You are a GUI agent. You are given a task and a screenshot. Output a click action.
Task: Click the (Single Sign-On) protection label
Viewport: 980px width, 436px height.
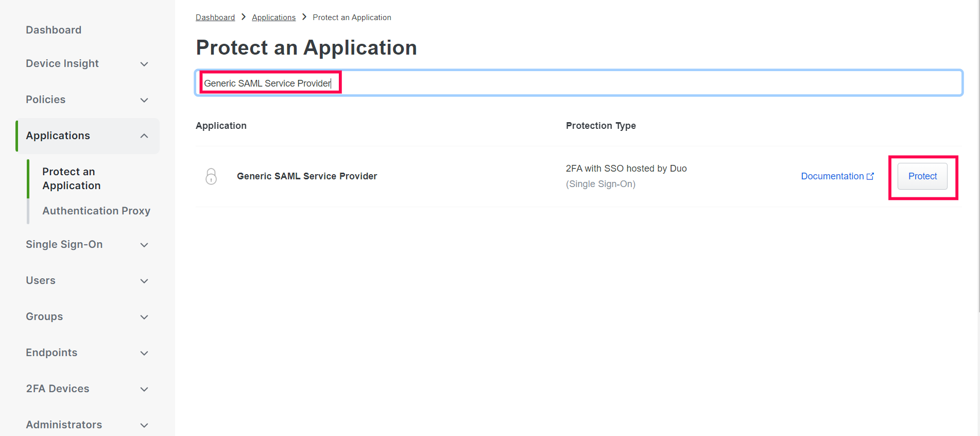(600, 184)
